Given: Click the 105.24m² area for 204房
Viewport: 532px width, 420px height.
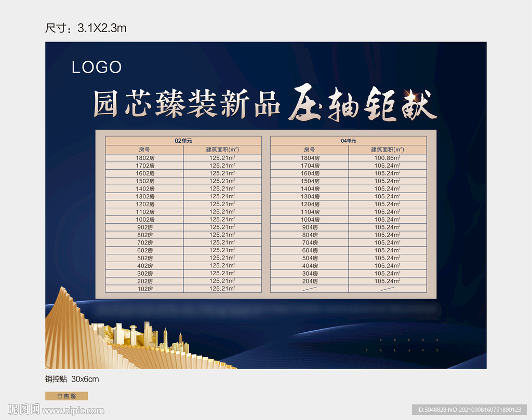Looking at the screenshot, I should pos(388,281).
